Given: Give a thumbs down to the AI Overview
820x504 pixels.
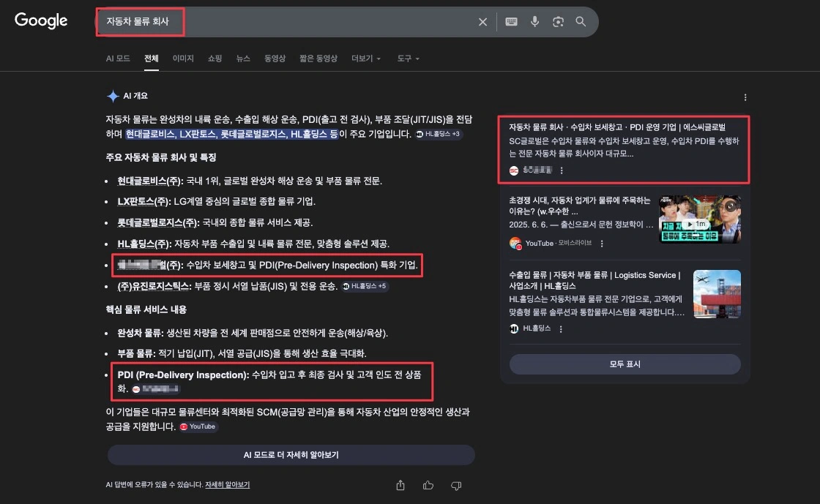Looking at the screenshot, I should click(x=456, y=485).
